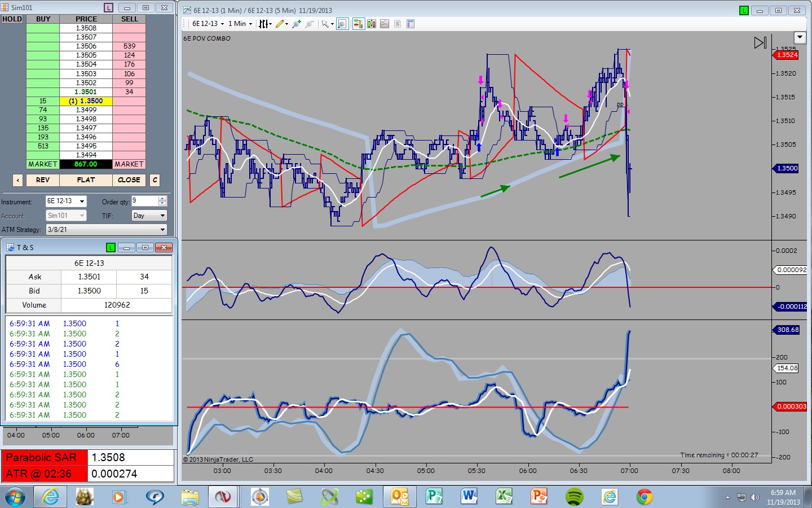Viewport: 812px width, 508px height.
Task: Jump to latest bar arrow on chart
Action: 760,43
